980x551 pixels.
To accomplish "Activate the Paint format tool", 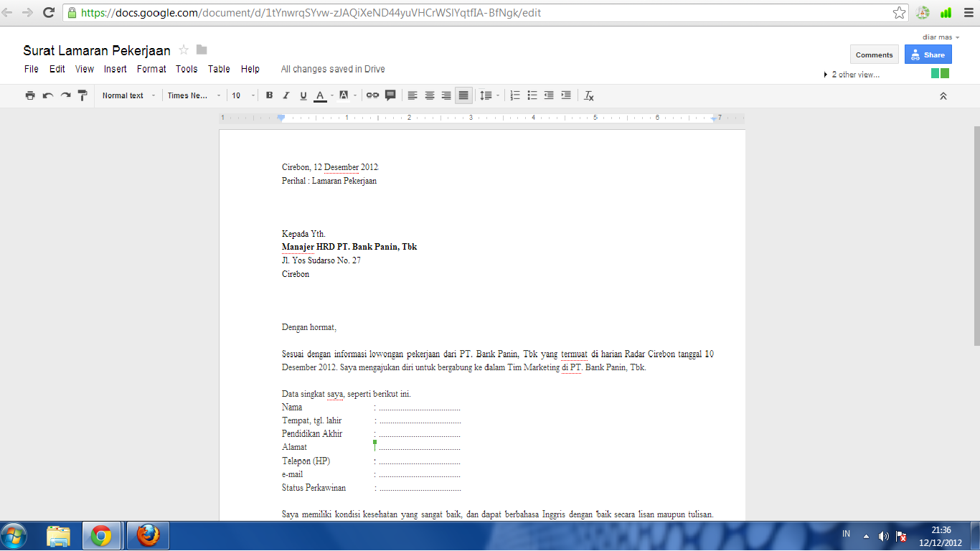I will click(83, 95).
